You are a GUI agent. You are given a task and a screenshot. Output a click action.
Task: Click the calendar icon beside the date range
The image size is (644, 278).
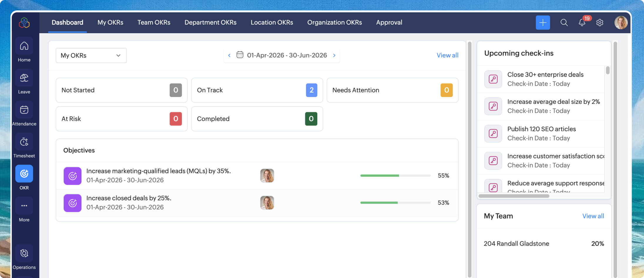coord(240,55)
